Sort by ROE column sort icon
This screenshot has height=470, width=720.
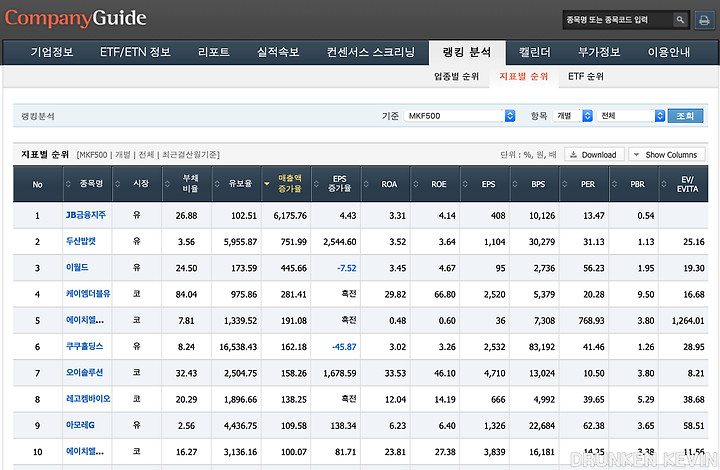[416, 184]
